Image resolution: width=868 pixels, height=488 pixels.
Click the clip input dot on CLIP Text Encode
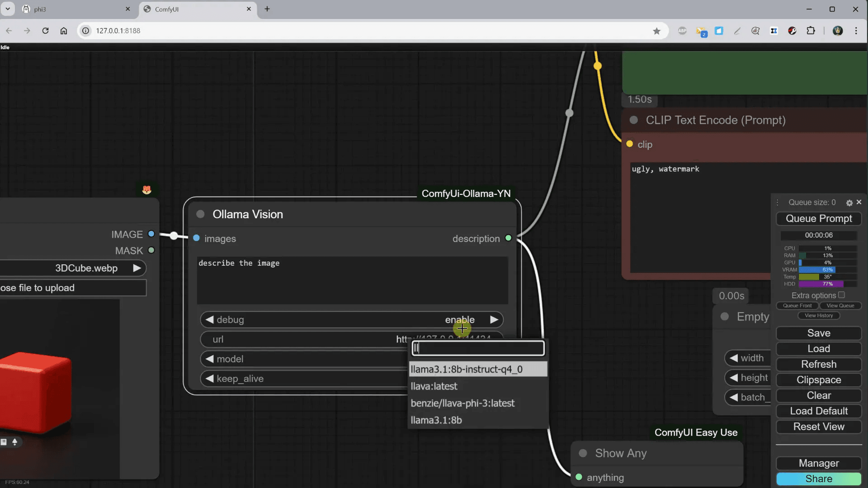point(629,144)
